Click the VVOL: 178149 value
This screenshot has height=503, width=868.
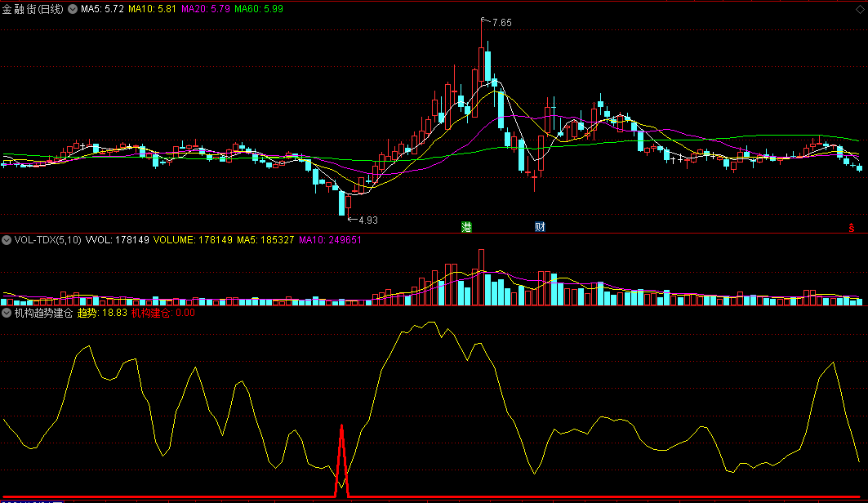pyautogui.click(x=118, y=239)
